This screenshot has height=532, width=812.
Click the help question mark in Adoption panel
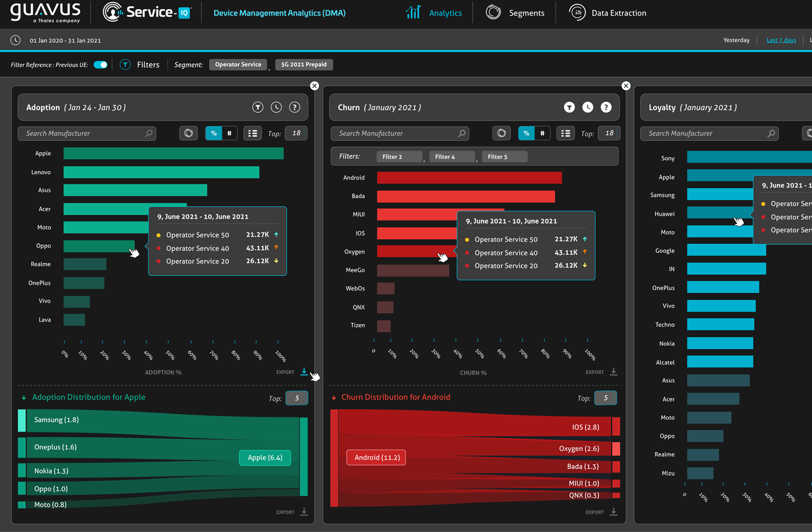pyautogui.click(x=294, y=107)
